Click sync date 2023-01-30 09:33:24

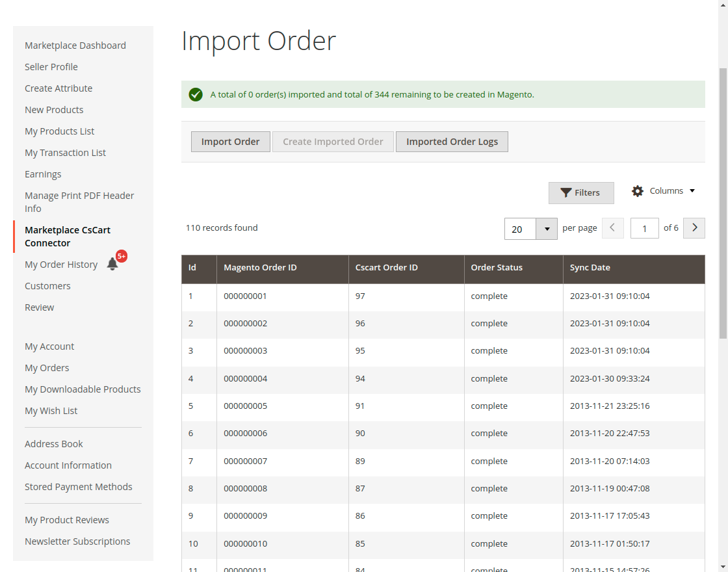point(610,378)
